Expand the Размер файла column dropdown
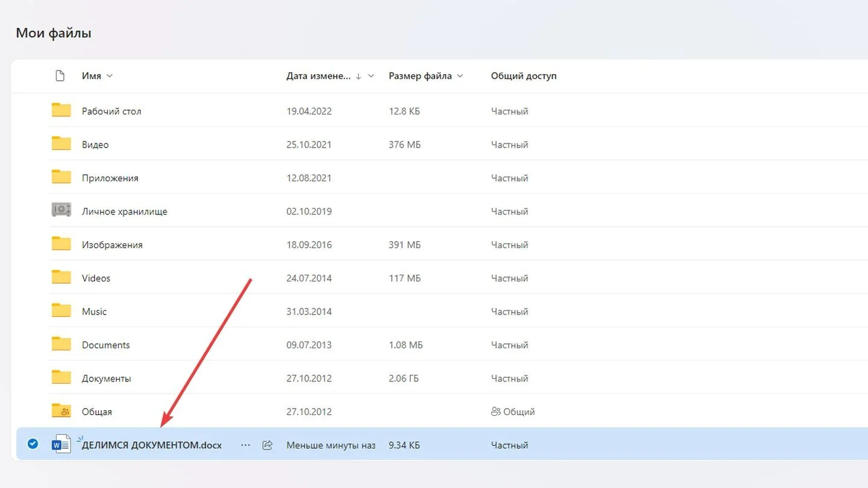Screen dimensions: 868x488 pyautogui.click(x=460, y=76)
